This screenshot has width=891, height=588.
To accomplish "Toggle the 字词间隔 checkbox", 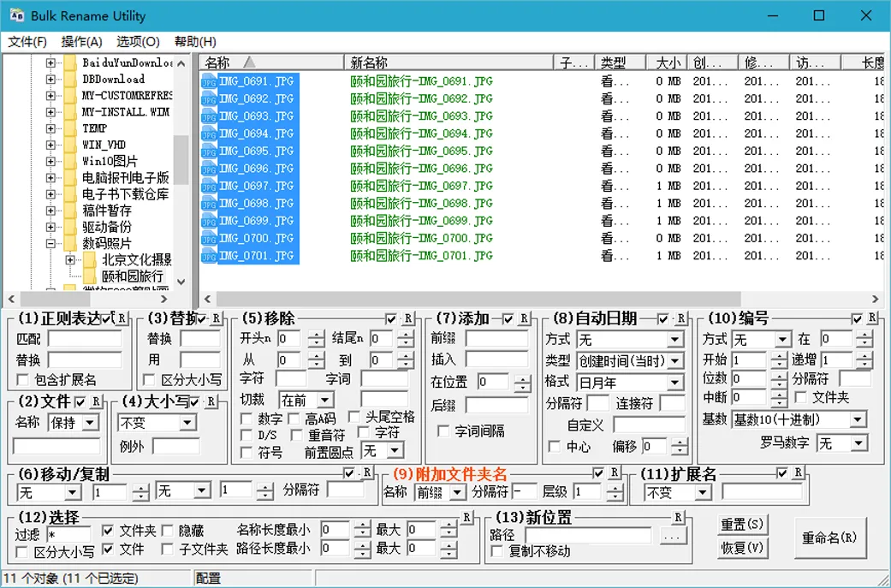I will pos(443,431).
